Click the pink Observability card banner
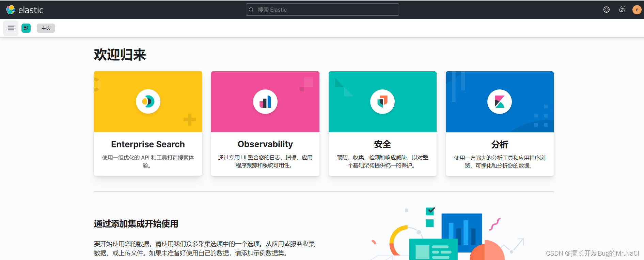The height and width of the screenshot is (260, 644). point(265,102)
